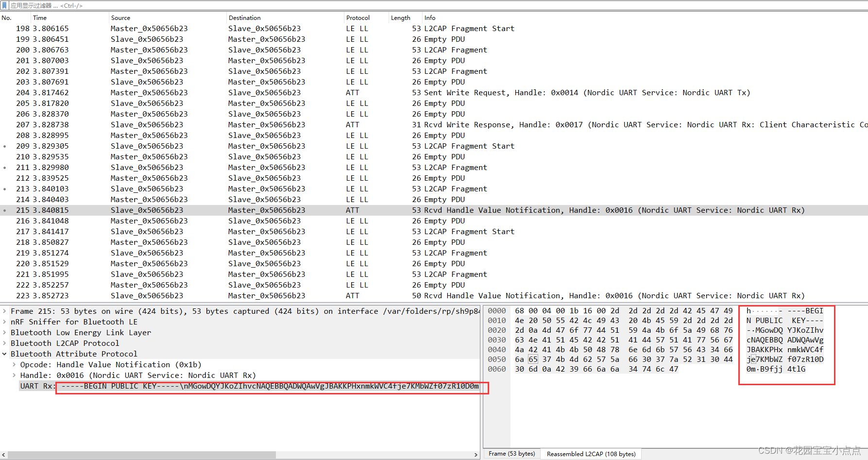
Task: Select packet 209 L2CAP Fragment Start row
Action: click(434, 146)
